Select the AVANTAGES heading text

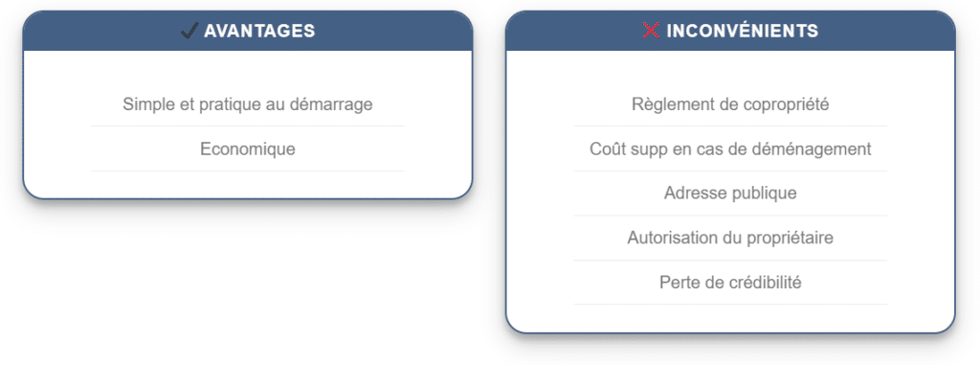pos(259,32)
